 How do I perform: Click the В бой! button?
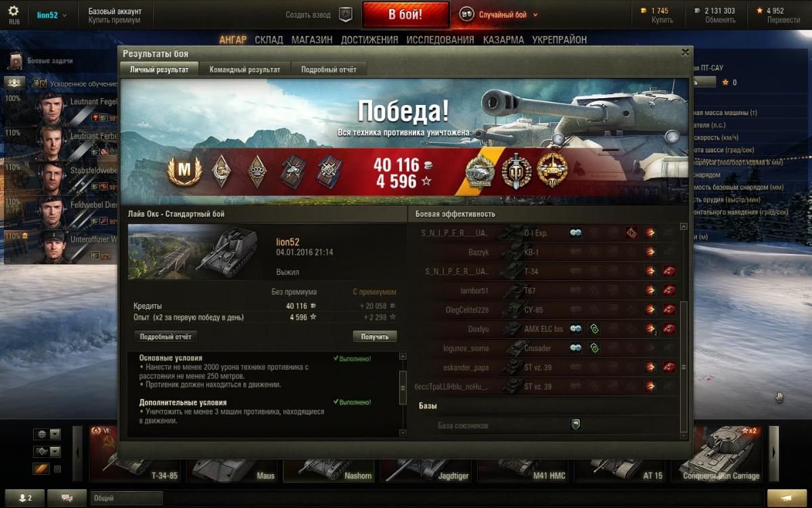pos(405,14)
